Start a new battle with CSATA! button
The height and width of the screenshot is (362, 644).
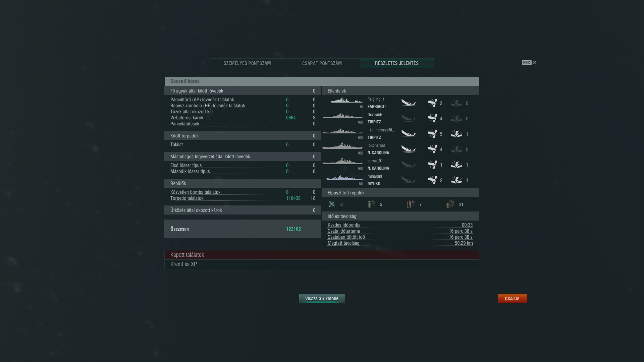coord(512,298)
